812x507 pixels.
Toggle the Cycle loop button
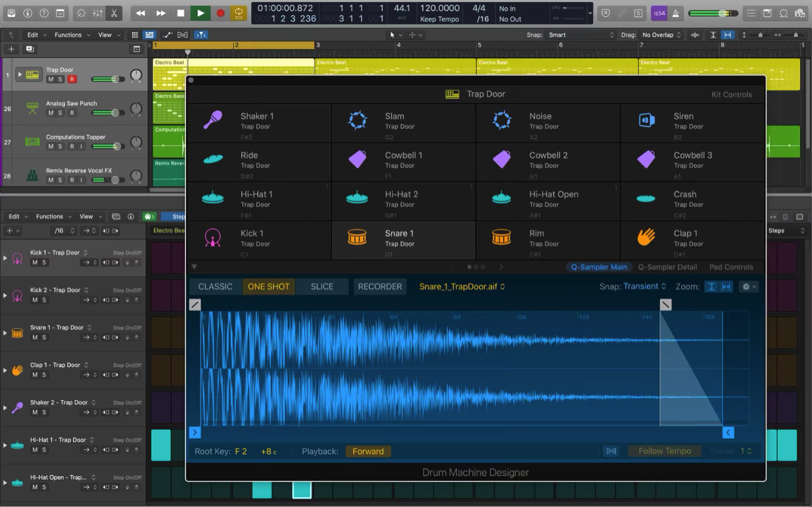[x=239, y=13]
